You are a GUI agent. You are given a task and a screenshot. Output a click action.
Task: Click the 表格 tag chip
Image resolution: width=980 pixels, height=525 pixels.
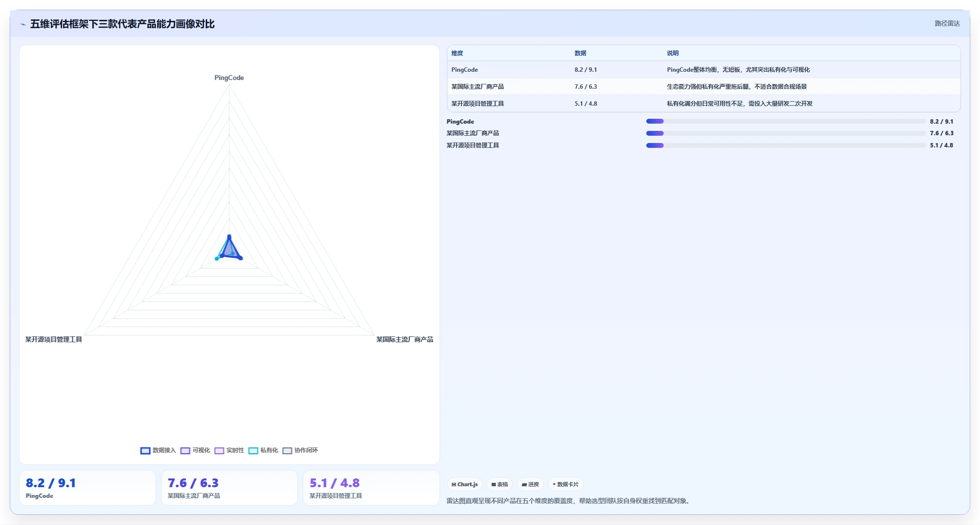[500, 484]
